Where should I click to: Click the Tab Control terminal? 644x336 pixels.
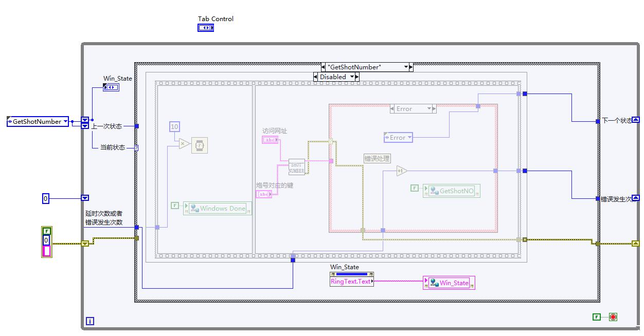pos(206,28)
